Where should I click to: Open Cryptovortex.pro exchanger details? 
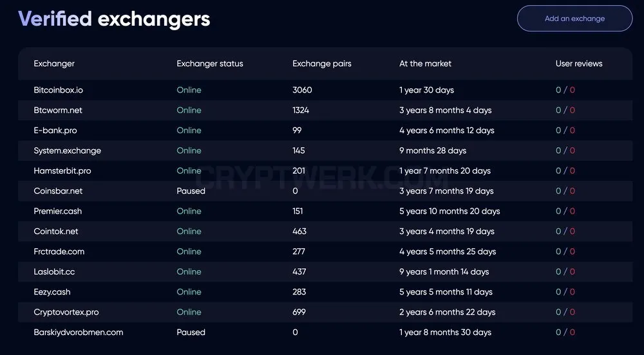pyautogui.click(x=66, y=313)
